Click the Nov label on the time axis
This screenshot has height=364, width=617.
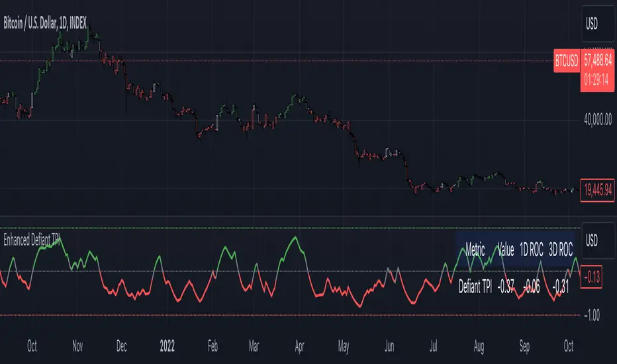77,345
